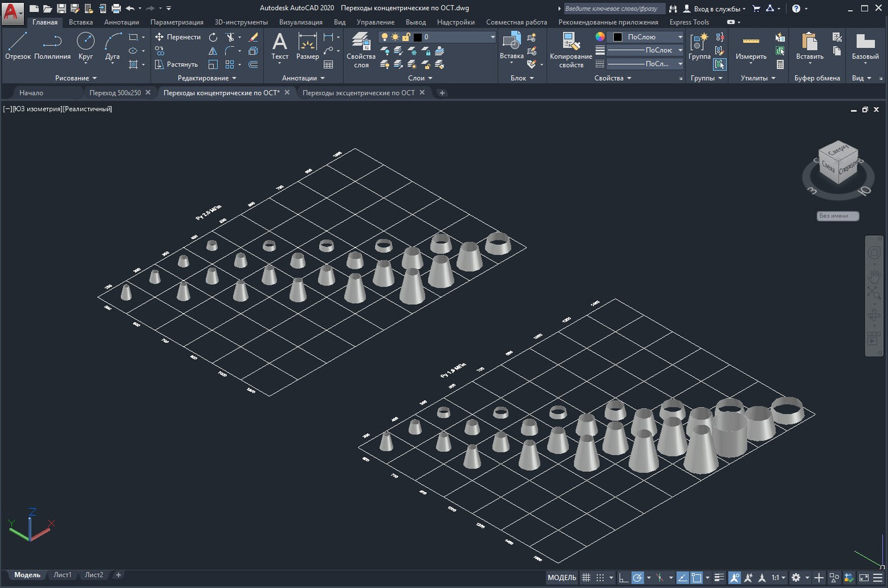The height and width of the screenshot is (588, 888).
Task: Open the quick calculator icon
Action: pos(780,64)
